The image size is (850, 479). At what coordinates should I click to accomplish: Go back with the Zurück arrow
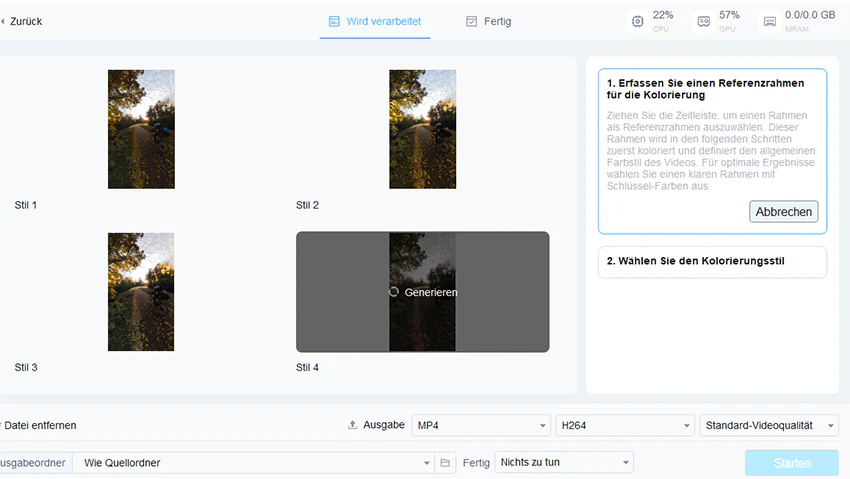(3, 21)
